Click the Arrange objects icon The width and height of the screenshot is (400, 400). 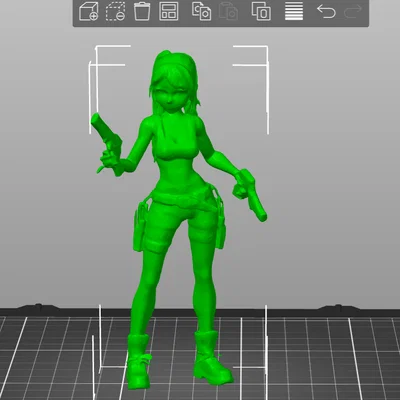[x=168, y=11]
